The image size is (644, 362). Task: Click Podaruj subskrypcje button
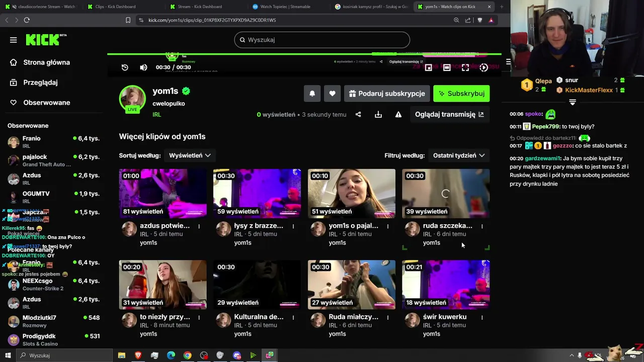coord(387,94)
